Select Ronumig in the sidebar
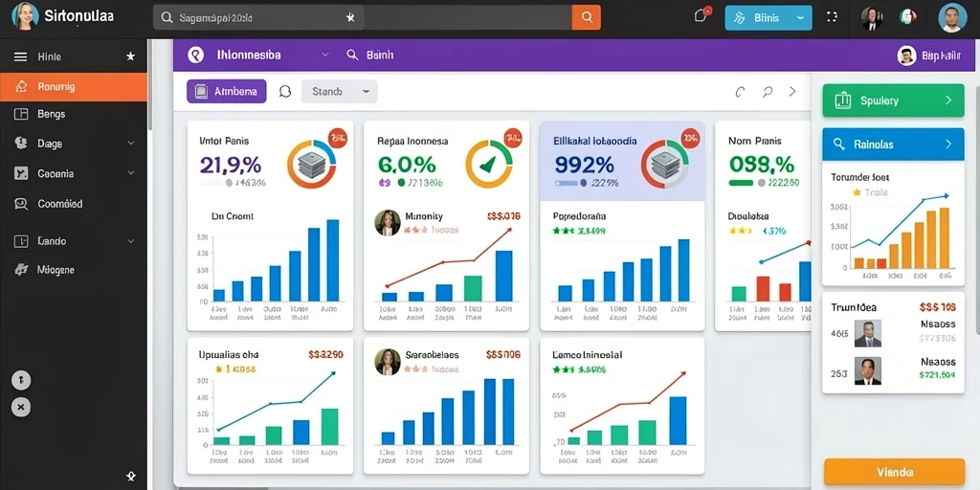 (x=74, y=87)
